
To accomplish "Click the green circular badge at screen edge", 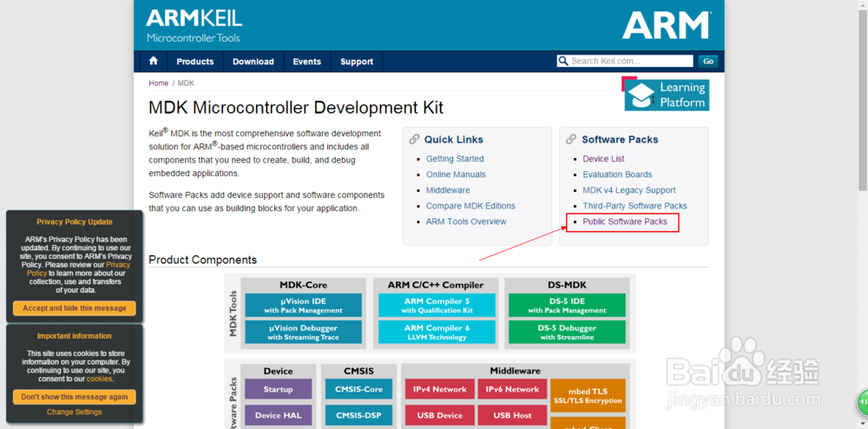I will [863, 400].
